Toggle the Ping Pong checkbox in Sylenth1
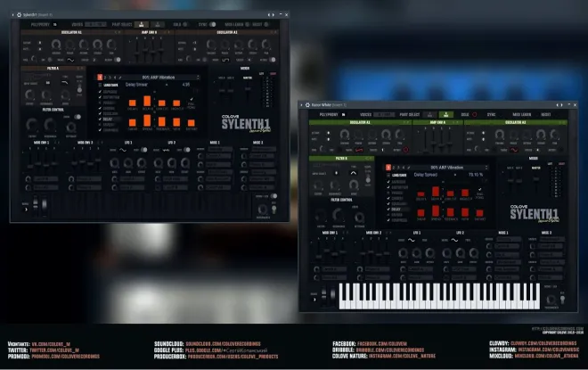 [x=192, y=100]
